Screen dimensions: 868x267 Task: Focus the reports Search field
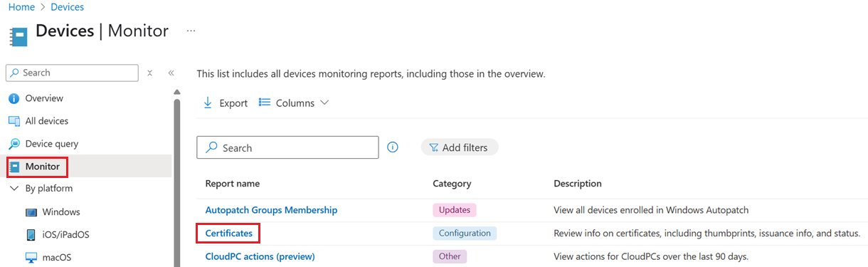(x=287, y=147)
